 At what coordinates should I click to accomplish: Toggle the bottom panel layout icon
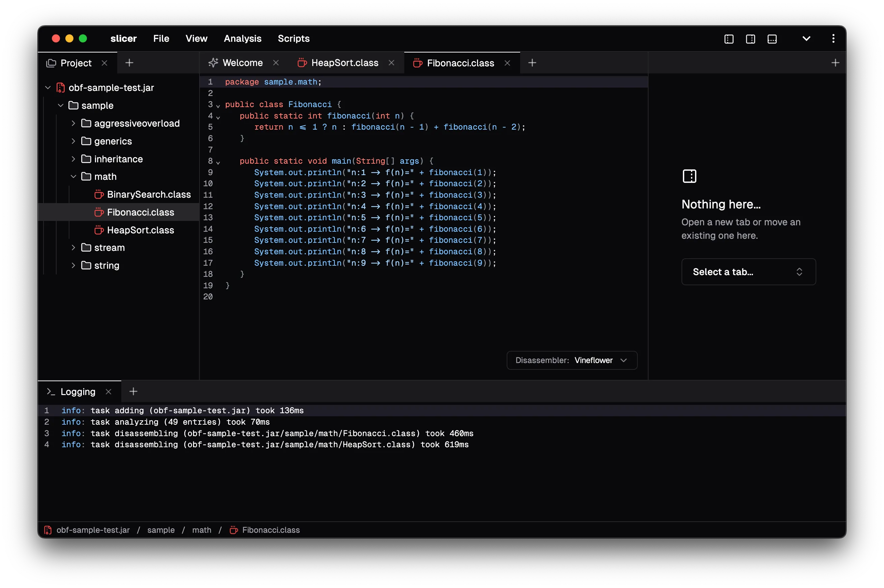click(x=772, y=39)
